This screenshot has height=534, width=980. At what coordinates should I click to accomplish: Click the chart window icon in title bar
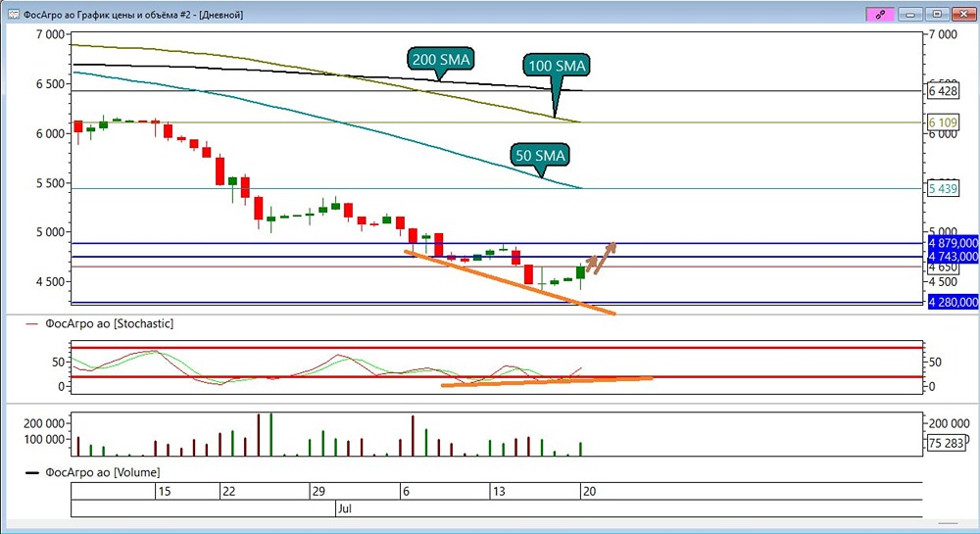pos(13,15)
